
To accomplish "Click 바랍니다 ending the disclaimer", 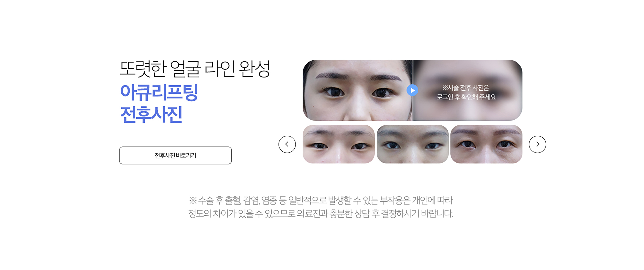I will click(x=437, y=214).
